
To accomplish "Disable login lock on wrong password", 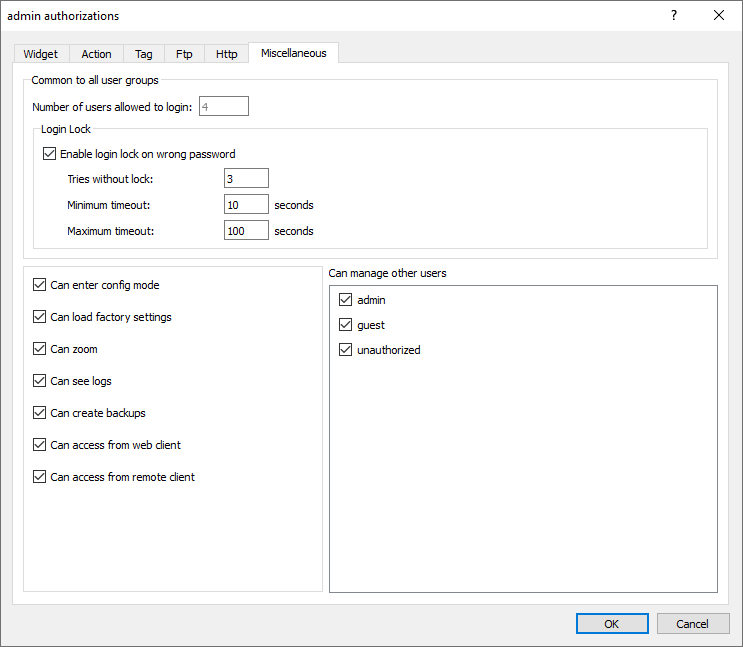I will point(50,154).
